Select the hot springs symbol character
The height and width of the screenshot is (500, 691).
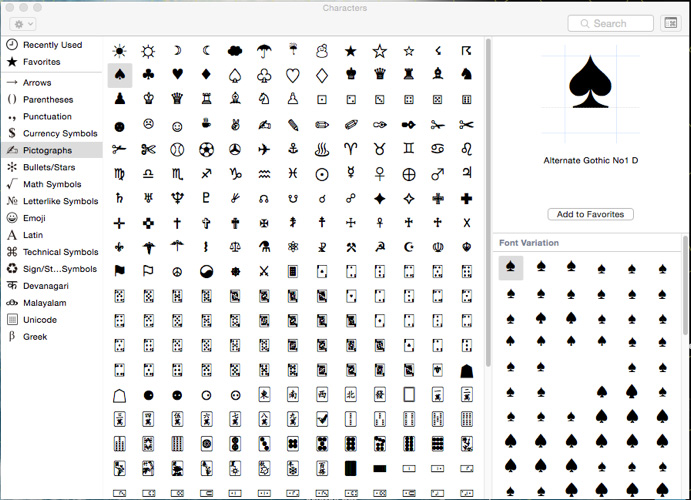(x=322, y=150)
